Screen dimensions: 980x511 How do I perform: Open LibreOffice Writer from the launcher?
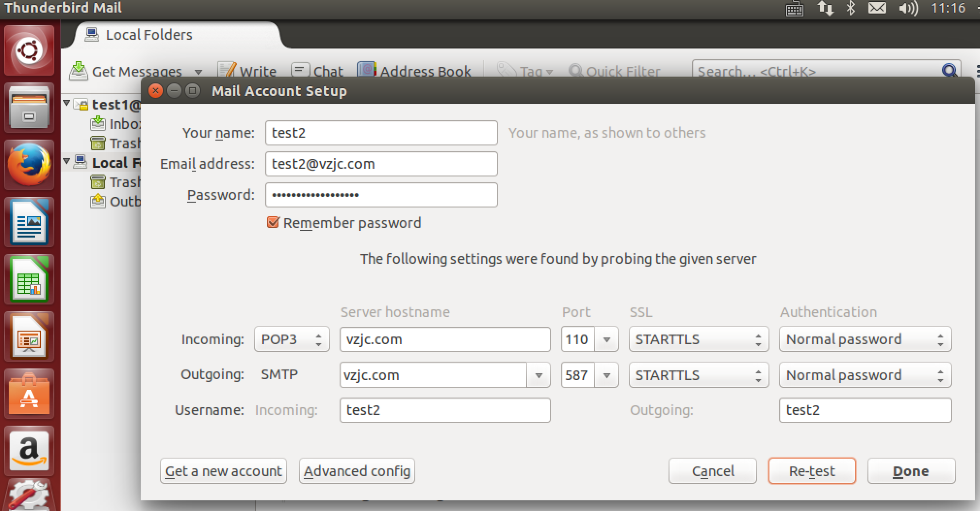click(x=29, y=223)
